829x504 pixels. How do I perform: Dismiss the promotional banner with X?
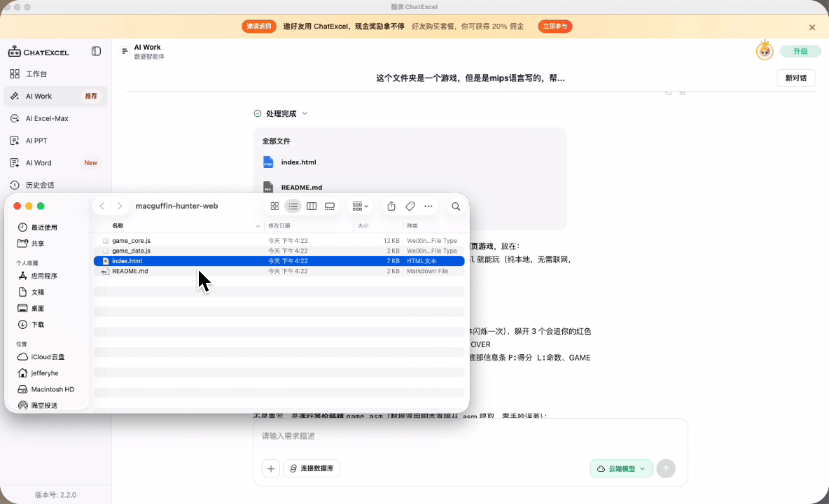click(x=812, y=27)
